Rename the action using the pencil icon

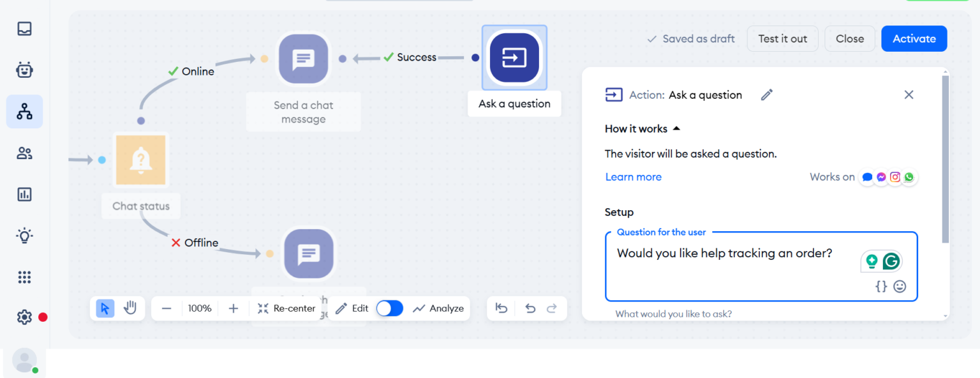click(766, 94)
